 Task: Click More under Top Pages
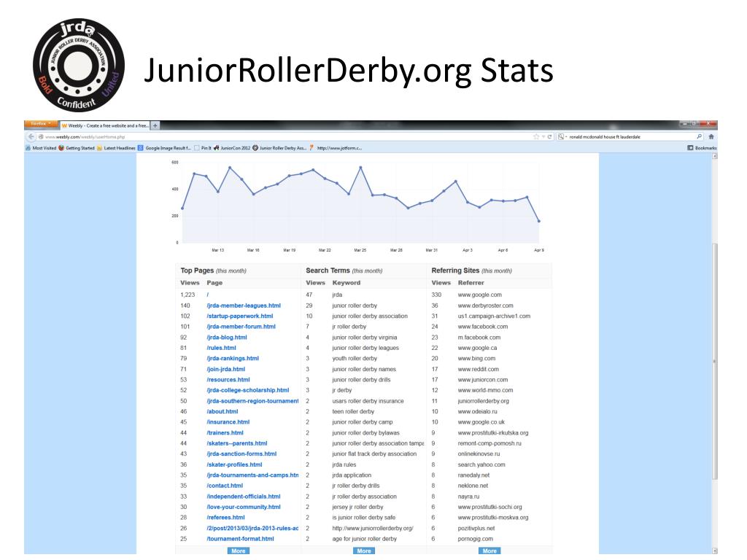(239, 551)
